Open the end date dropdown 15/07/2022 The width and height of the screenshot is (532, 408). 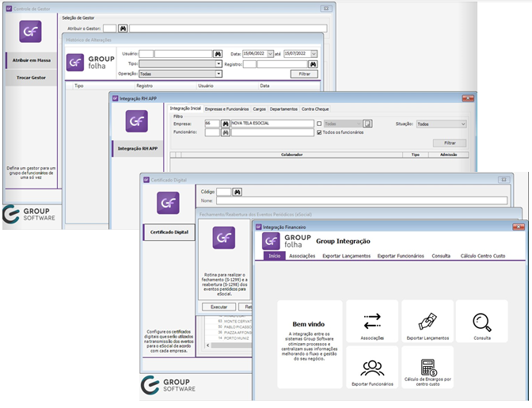[x=313, y=54]
